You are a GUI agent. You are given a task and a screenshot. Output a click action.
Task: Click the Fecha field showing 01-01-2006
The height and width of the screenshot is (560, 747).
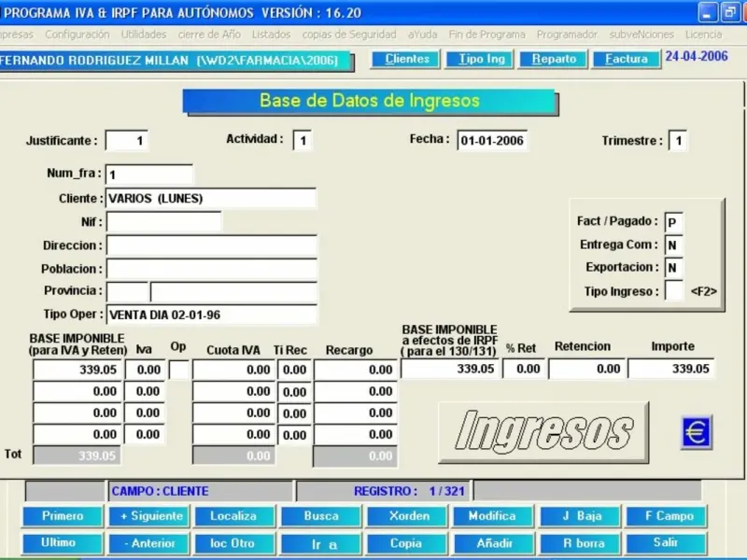(x=492, y=141)
